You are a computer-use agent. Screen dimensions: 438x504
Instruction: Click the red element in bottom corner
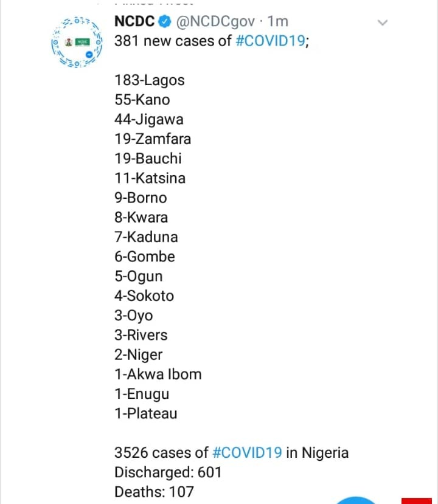(x=419, y=500)
